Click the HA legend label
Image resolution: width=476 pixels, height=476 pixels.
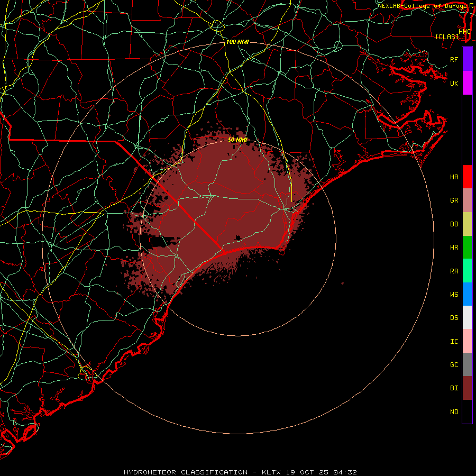(454, 177)
